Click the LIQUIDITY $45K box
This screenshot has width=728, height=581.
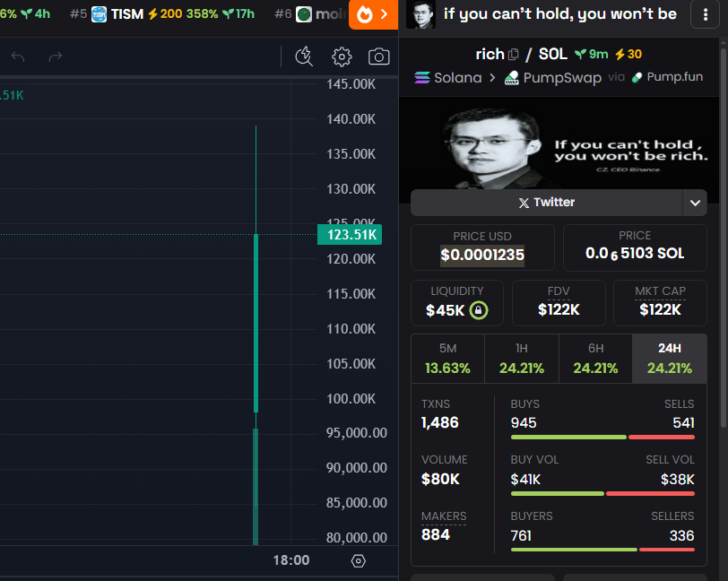point(457,303)
